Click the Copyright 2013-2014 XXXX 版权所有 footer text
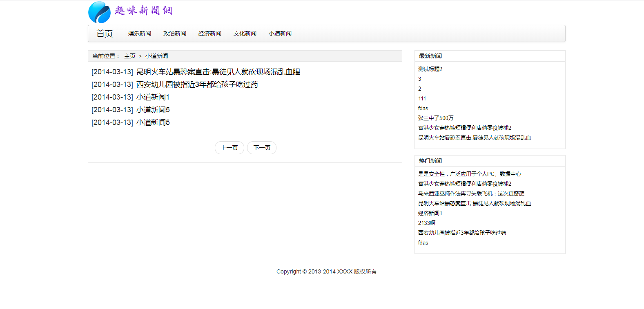 click(327, 271)
